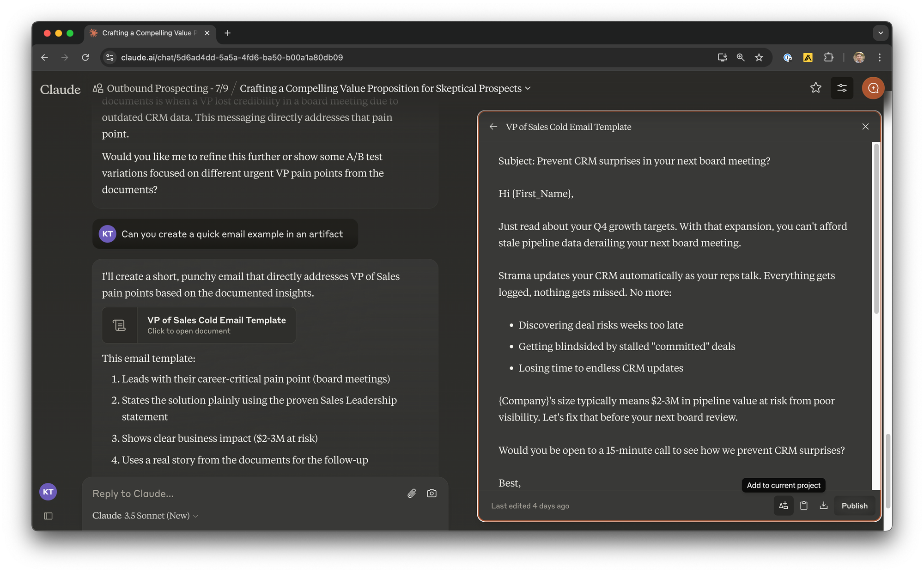924x573 pixels.
Task: Open a new browser tab
Action: coord(227,33)
